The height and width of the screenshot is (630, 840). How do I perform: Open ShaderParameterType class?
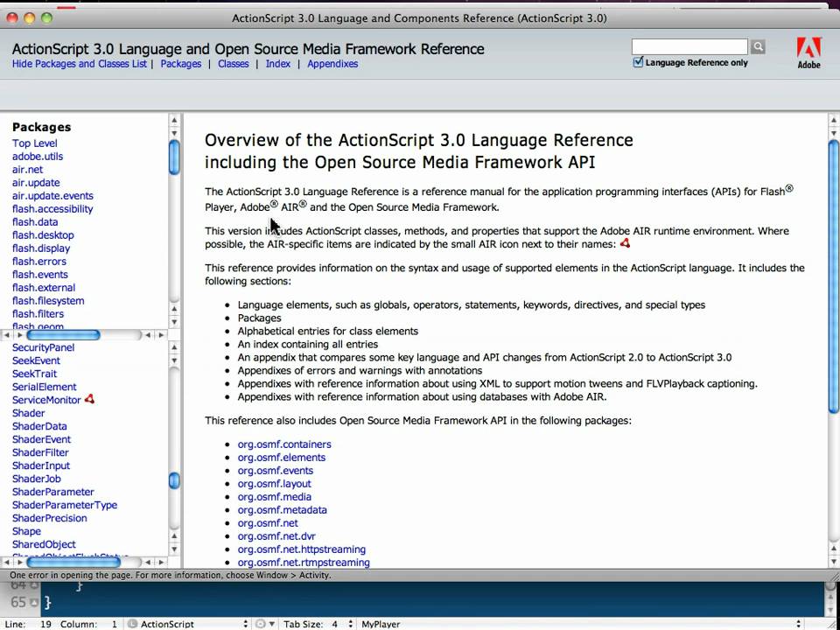tap(65, 505)
